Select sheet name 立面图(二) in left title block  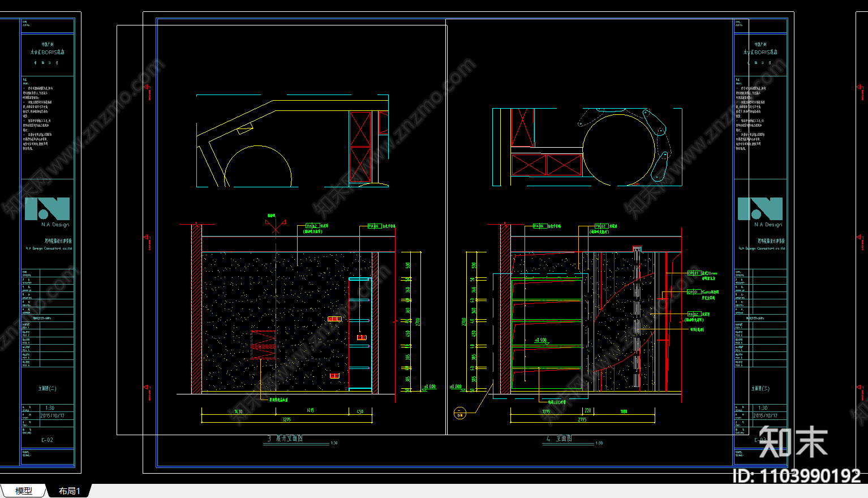(x=47, y=389)
